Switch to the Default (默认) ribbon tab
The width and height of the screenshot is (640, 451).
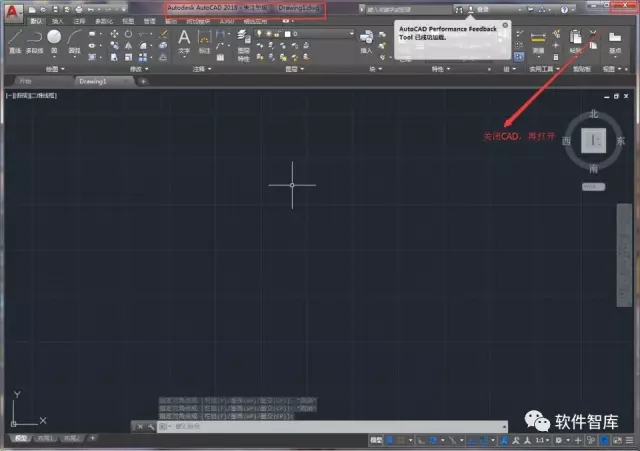tap(36, 21)
